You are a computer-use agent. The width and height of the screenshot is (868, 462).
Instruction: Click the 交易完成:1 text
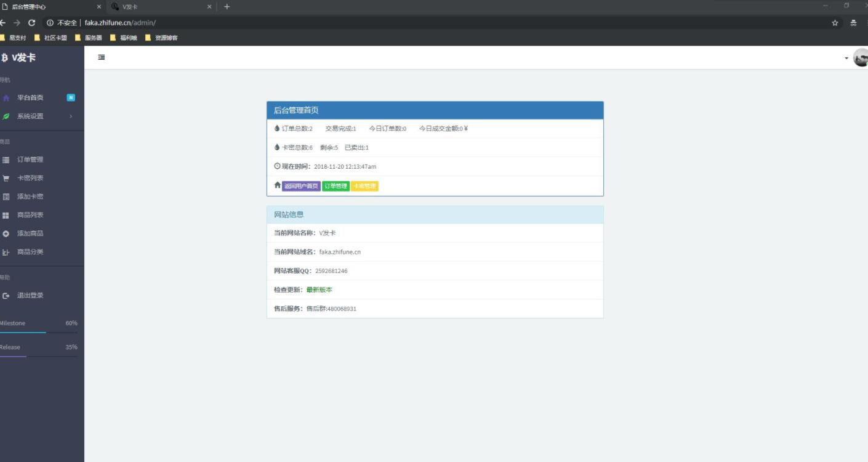[x=340, y=129]
